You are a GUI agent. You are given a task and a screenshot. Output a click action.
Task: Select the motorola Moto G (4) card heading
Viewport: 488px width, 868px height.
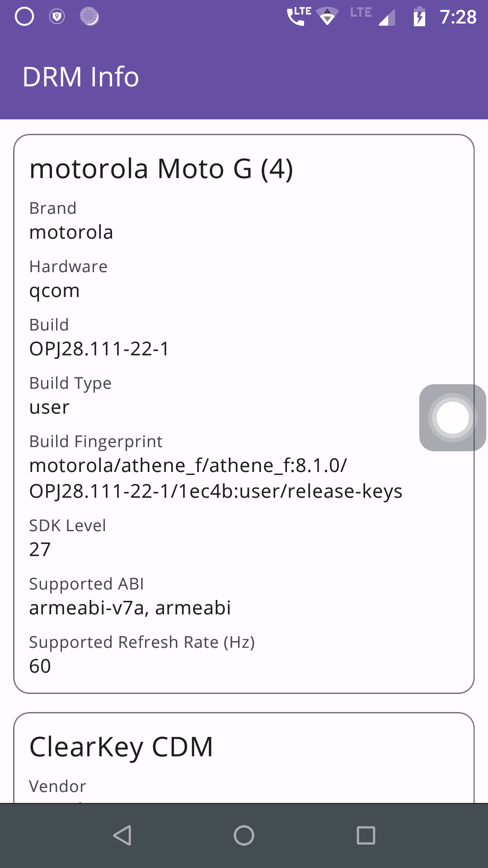click(161, 169)
